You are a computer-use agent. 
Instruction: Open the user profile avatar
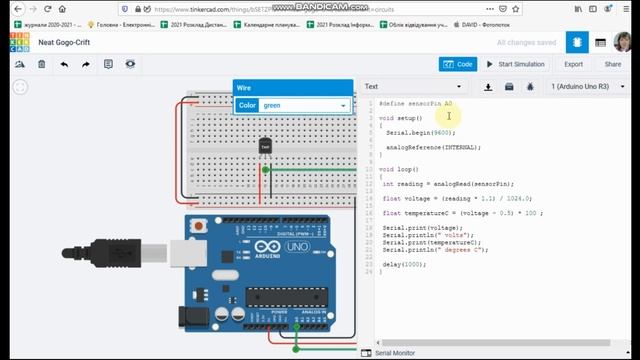[622, 42]
